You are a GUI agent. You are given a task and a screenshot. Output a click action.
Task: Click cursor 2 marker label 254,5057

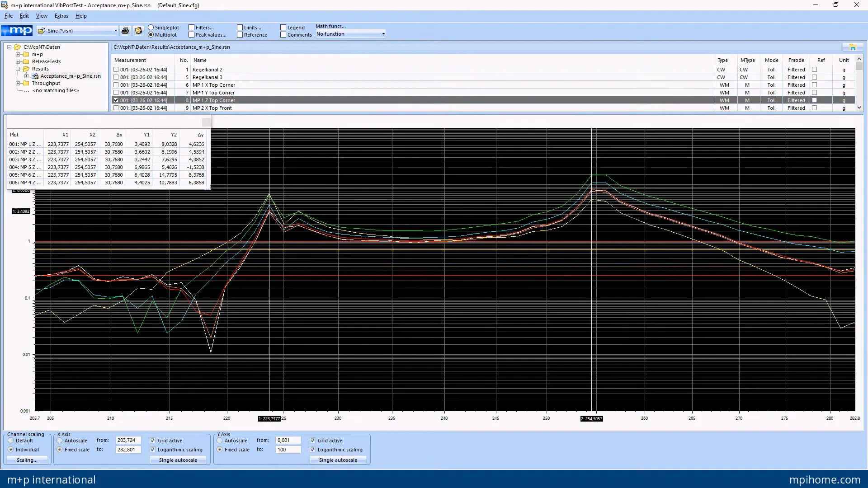592,419
